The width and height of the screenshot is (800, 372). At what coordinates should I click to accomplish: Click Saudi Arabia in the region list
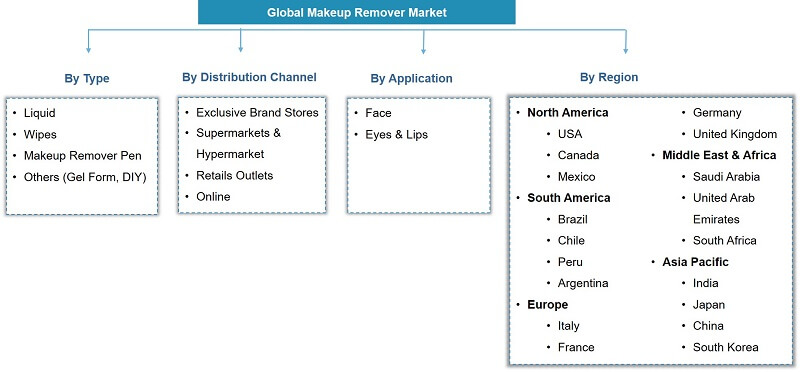click(726, 177)
